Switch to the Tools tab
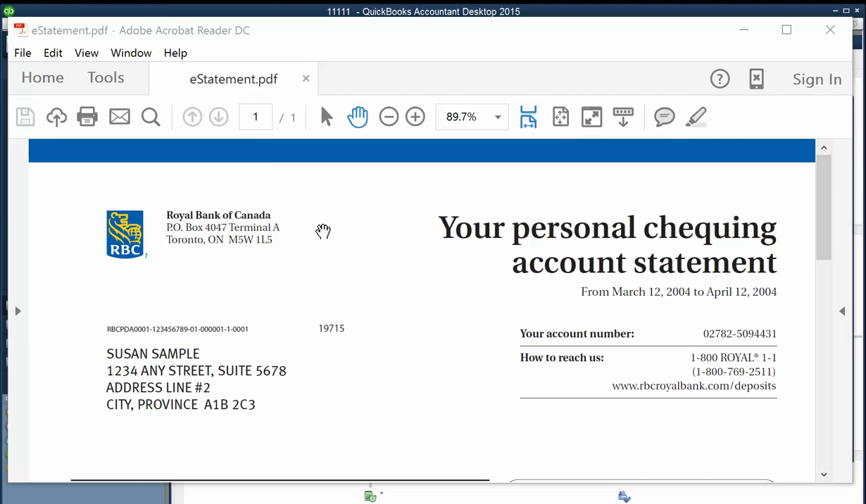The height and width of the screenshot is (504, 866). pos(106,78)
